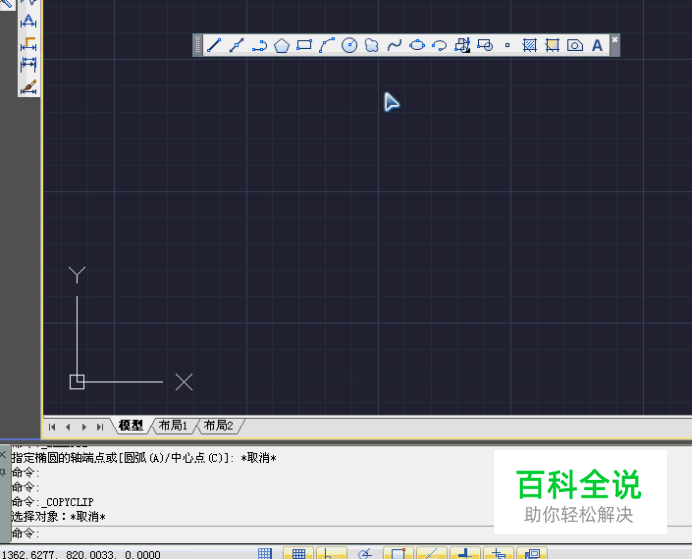Close the floating Draw toolbar
This screenshot has width=692, height=559.
(615, 40)
